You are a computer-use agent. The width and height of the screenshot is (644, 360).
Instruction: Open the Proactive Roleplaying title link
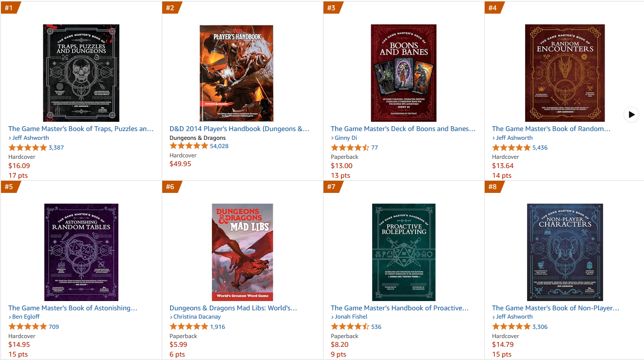point(399,308)
